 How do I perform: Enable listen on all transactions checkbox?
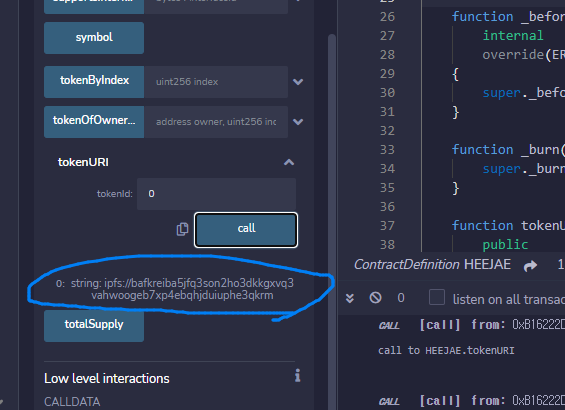(437, 298)
